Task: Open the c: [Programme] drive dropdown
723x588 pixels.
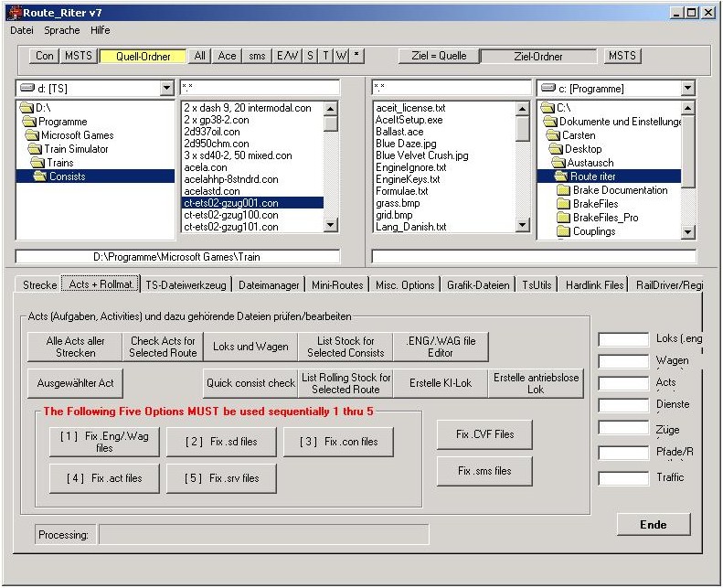Action: point(687,89)
